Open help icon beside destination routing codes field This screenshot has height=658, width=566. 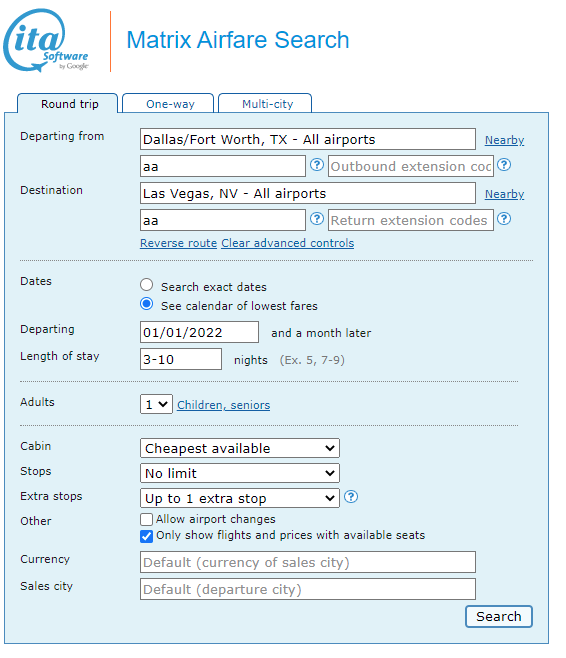[x=317, y=219]
